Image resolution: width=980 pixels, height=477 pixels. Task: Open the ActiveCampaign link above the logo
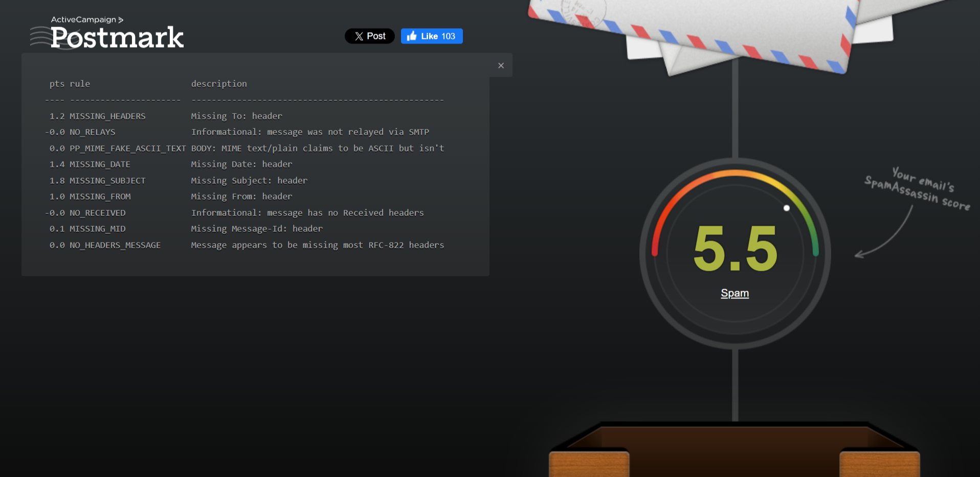coord(86,19)
